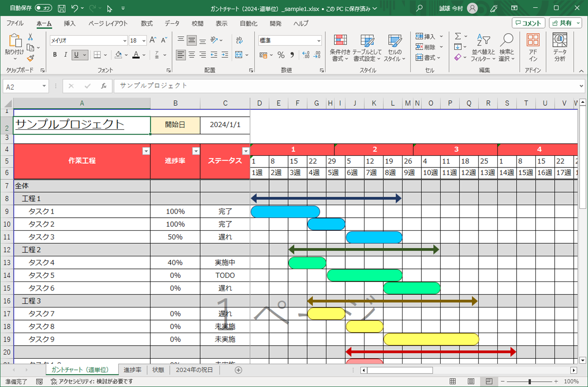Click the zoom slider in status bar
The image size is (588, 387).
[x=531, y=382]
